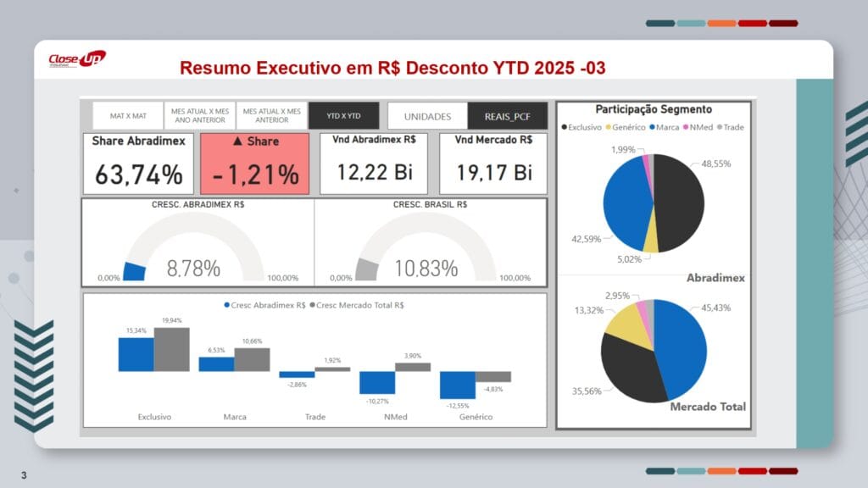
Task: Click the Trade axis label in bar chart
Action: click(x=315, y=417)
